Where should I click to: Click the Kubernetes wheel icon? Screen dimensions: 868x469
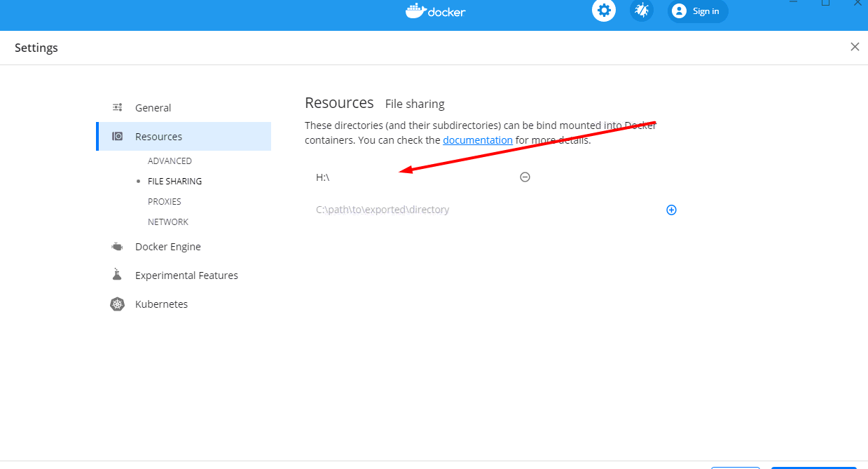117,304
